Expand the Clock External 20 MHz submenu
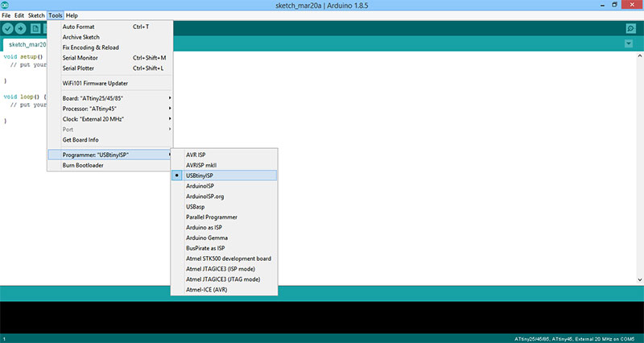Screen dimensions: 644x343 (x=110, y=118)
